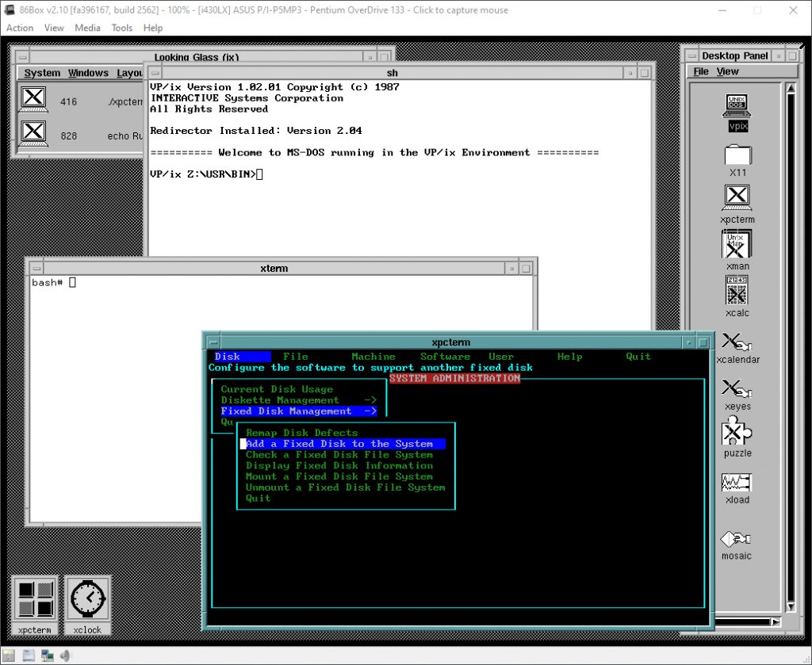Open the Media menu in 86Box
The image size is (812, 665).
pos(87,28)
